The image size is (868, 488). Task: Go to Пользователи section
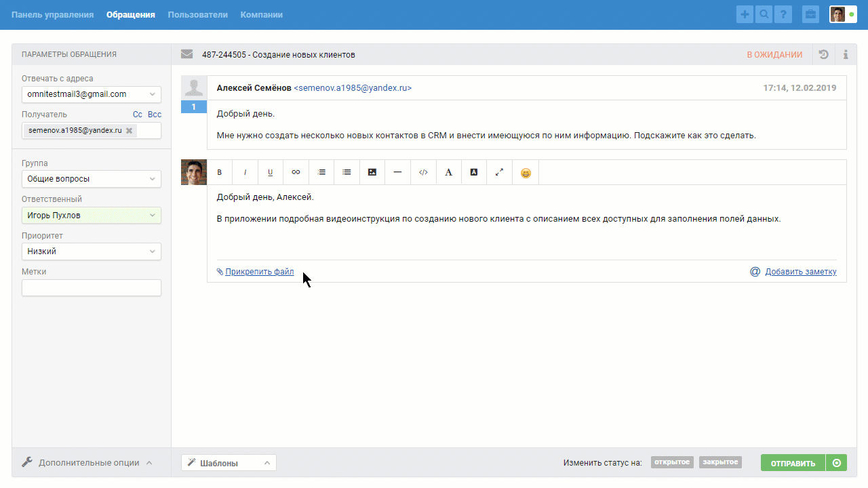pyautogui.click(x=198, y=14)
